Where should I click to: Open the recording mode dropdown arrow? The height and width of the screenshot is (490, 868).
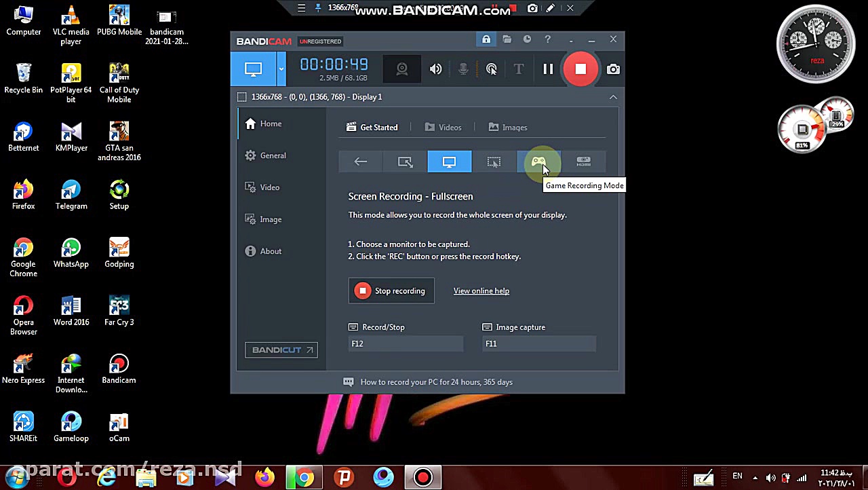(281, 69)
